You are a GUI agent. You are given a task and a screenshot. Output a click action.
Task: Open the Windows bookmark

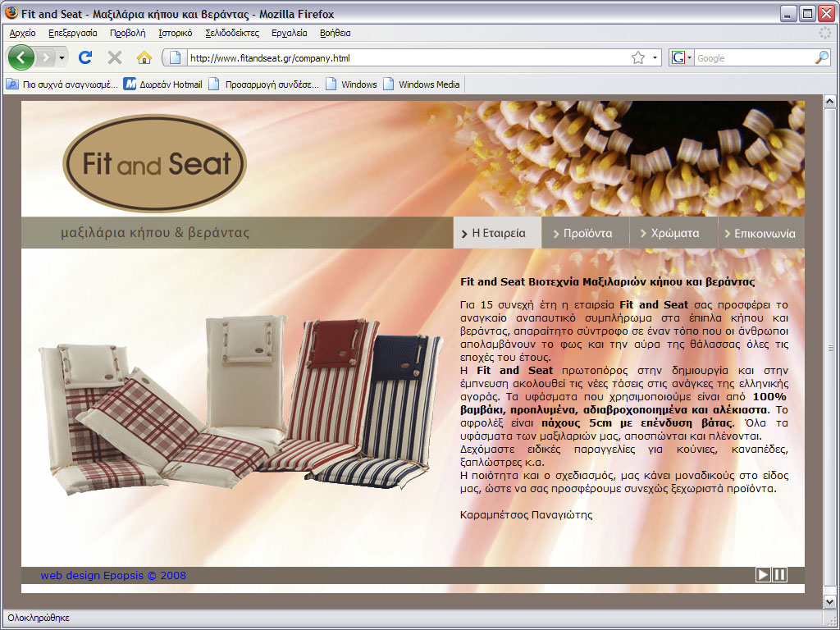[351, 84]
